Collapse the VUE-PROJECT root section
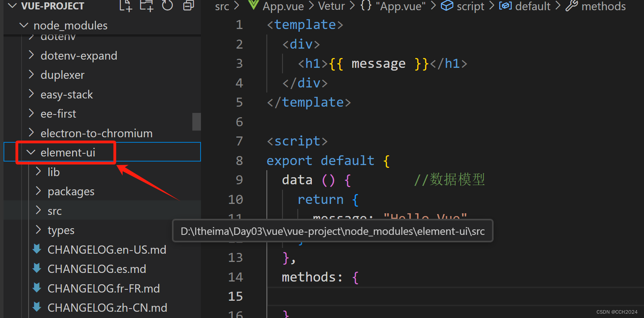 click(13, 6)
